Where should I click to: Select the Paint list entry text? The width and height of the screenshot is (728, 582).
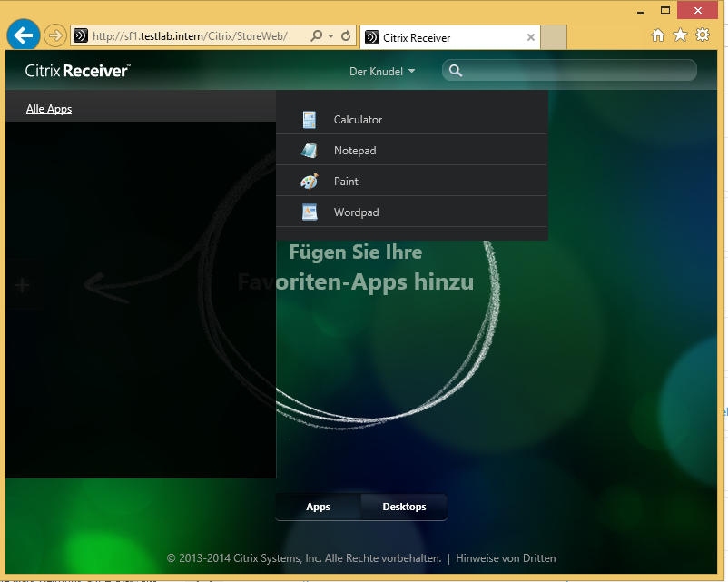tap(346, 182)
